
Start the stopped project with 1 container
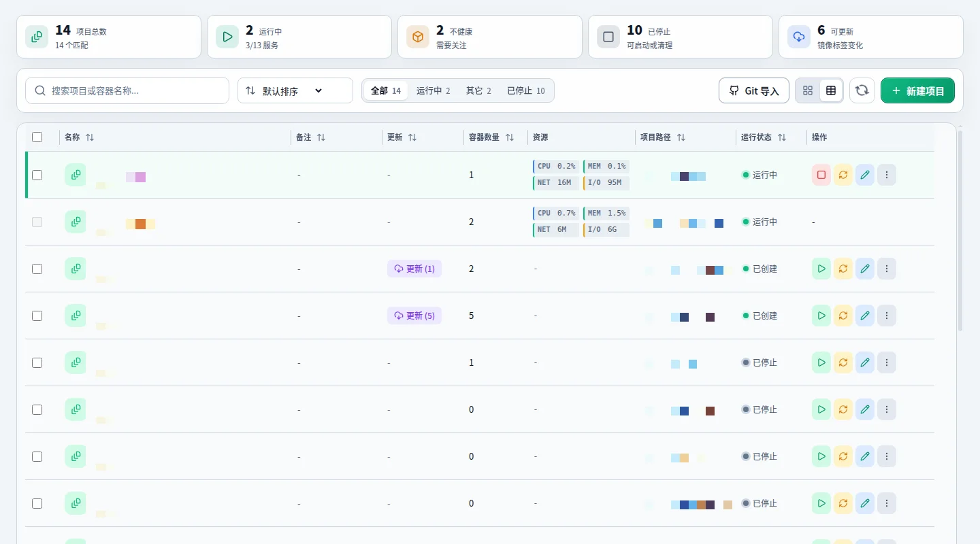[821, 362]
